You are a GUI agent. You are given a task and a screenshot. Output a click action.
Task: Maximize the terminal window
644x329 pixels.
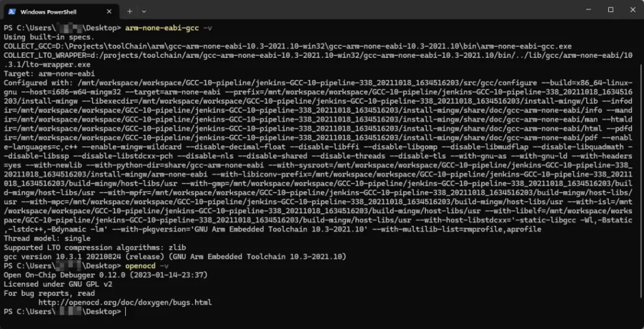coord(610,10)
